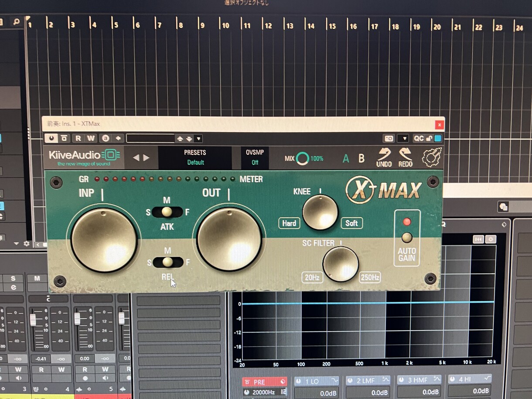Click record enable on mixer channel 5
The height and width of the screenshot is (399, 532).
point(85,378)
